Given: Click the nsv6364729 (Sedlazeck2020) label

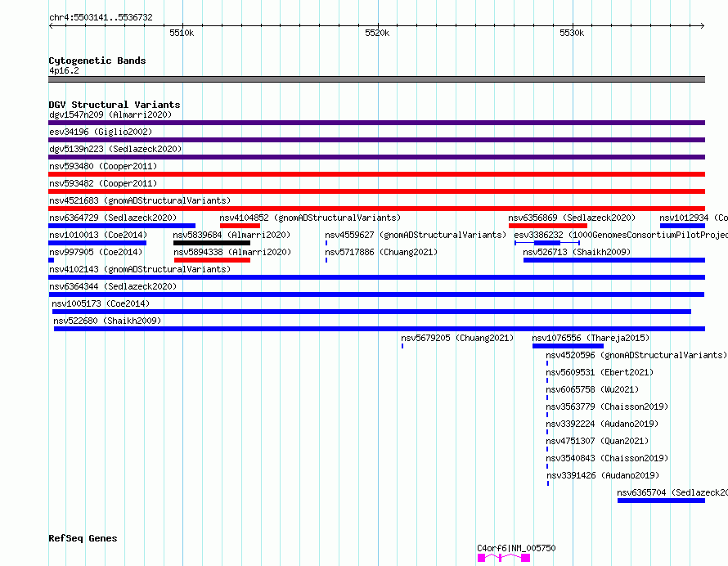Looking at the screenshot, I should pyautogui.click(x=113, y=218).
